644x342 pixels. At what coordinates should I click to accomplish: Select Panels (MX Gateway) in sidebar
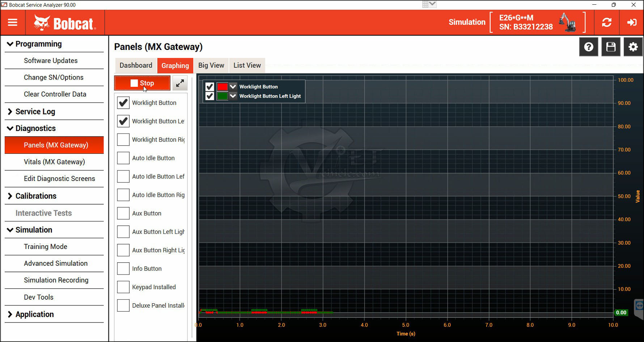tap(54, 145)
